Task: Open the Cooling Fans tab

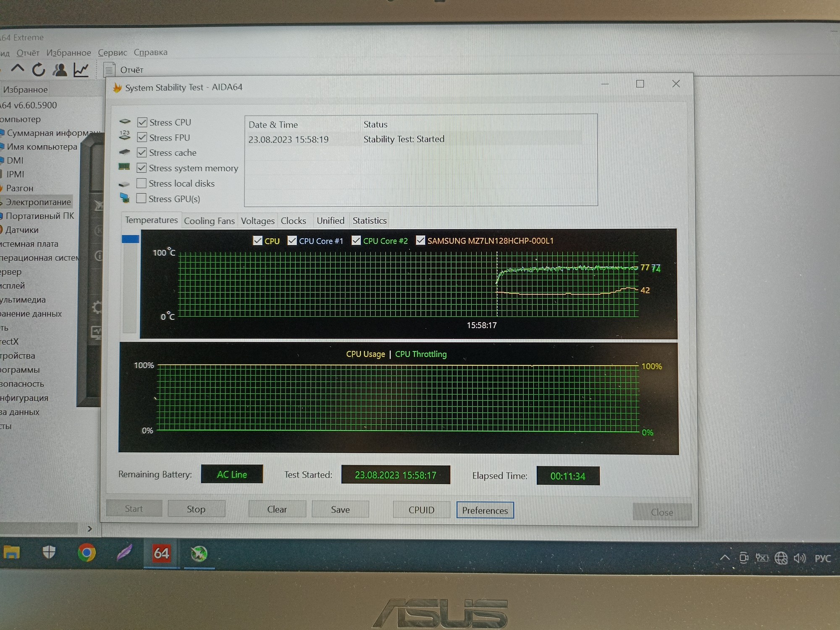Action: tap(209, 221)
